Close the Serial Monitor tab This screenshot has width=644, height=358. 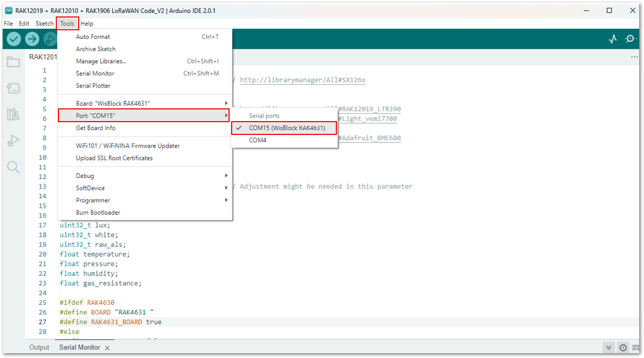(107, 348)
